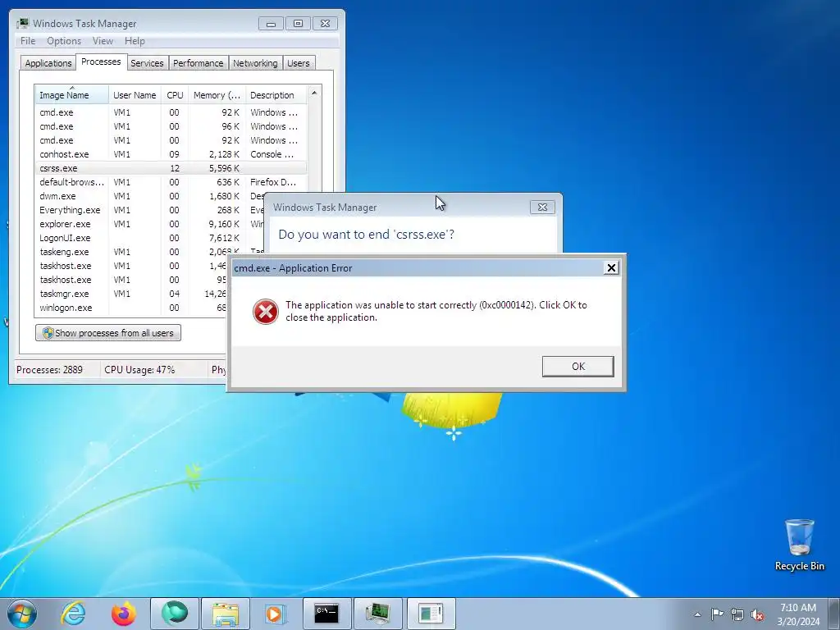Click the red error icon in dialog

coord(266,312)
